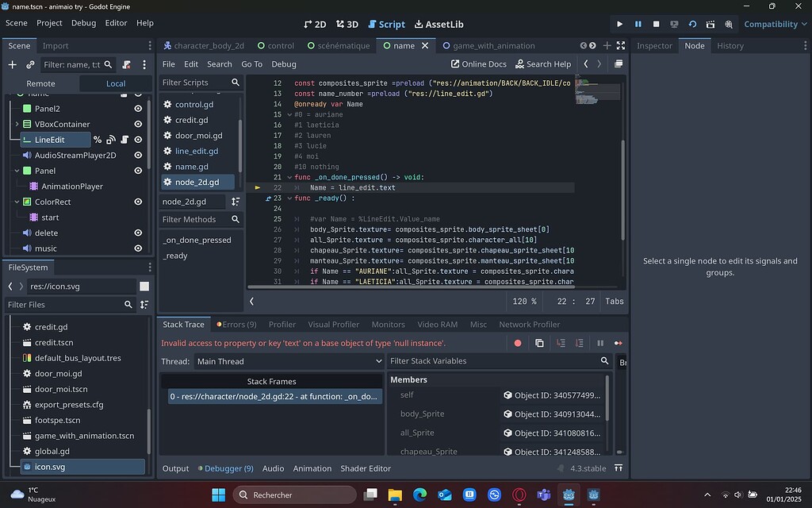Instantiate a child scene via the link icon
812x508 pixels.
tap(30, 64)
